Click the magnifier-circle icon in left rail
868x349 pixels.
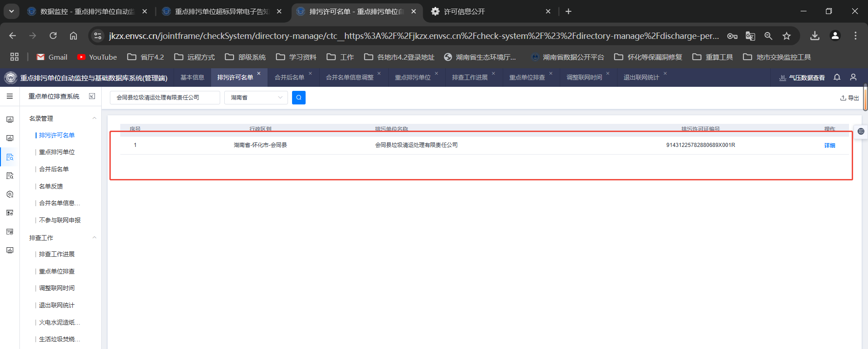(10, 194)
